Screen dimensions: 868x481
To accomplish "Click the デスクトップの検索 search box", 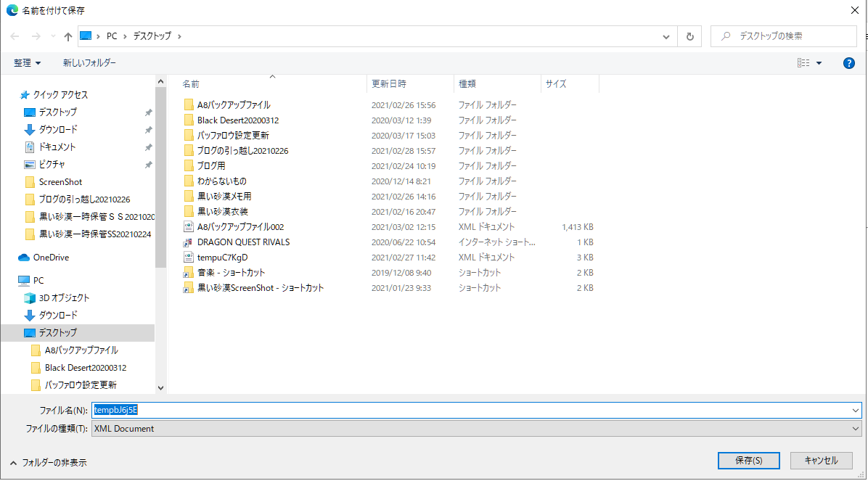I will 783,36.
